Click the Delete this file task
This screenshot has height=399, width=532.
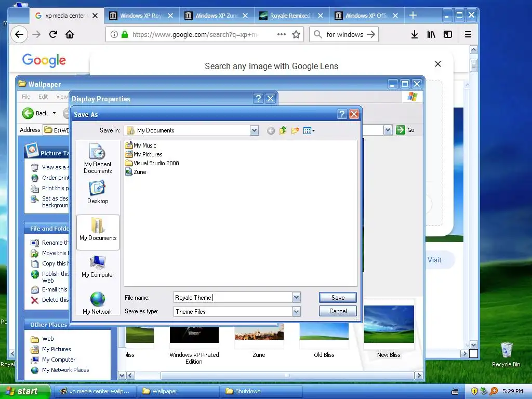[x=50, y=300]
